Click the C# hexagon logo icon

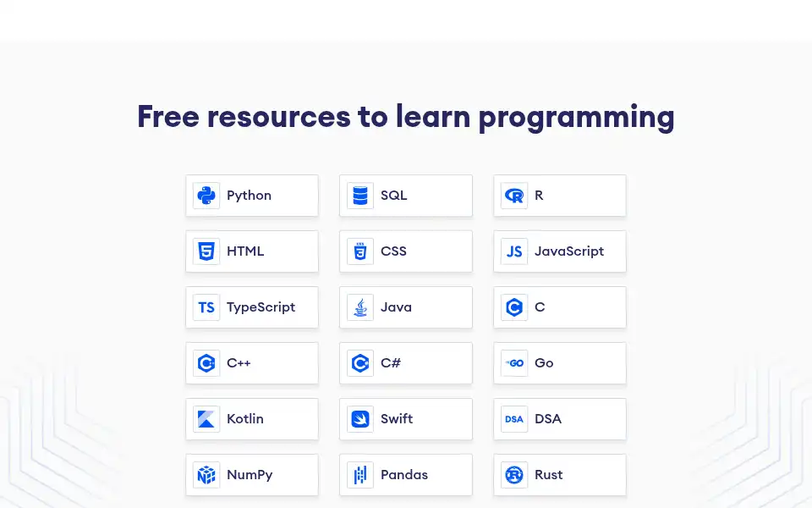360,363
